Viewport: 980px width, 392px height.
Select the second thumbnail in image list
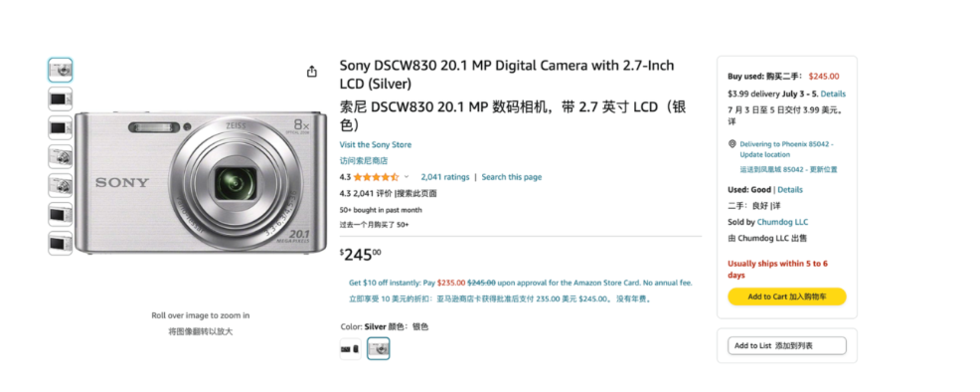point(61,98)
